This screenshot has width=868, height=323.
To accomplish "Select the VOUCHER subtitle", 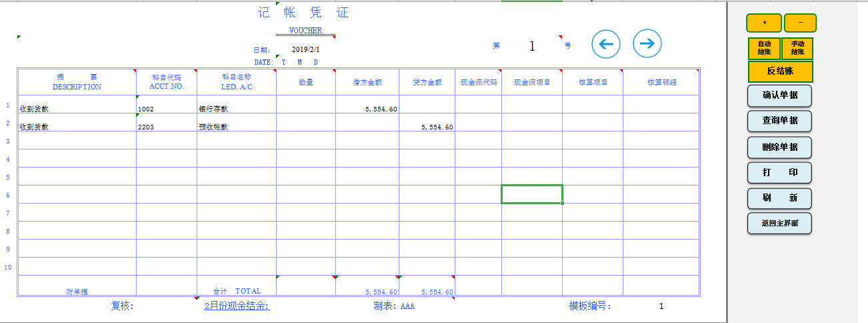I will click(305, 31).
